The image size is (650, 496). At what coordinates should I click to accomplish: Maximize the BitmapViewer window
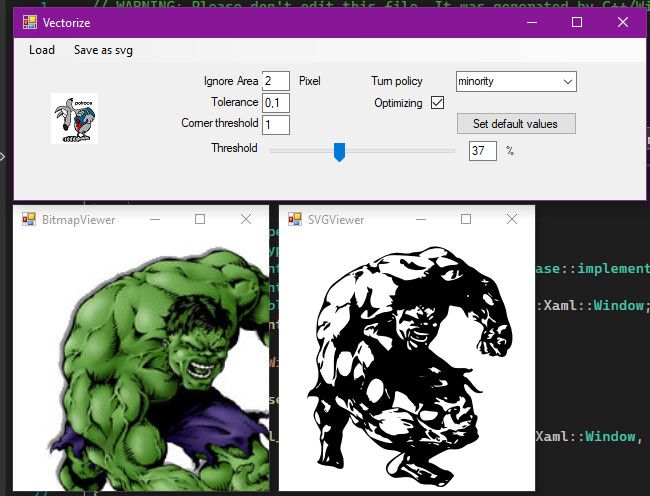[200, 219]
